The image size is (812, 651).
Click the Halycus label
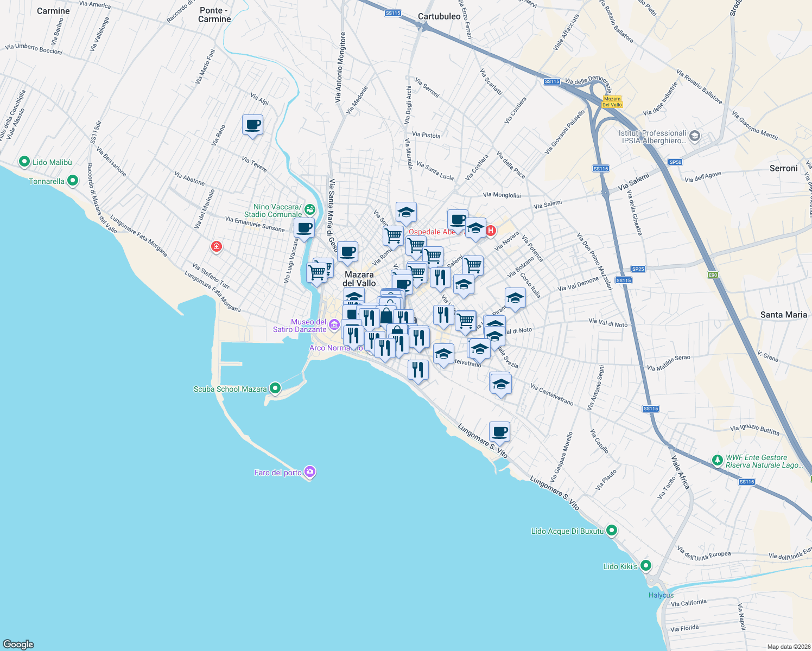661,595
